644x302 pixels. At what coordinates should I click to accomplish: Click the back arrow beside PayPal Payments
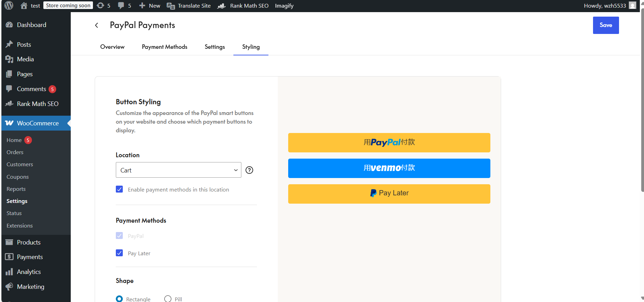[x=97, y=25]
